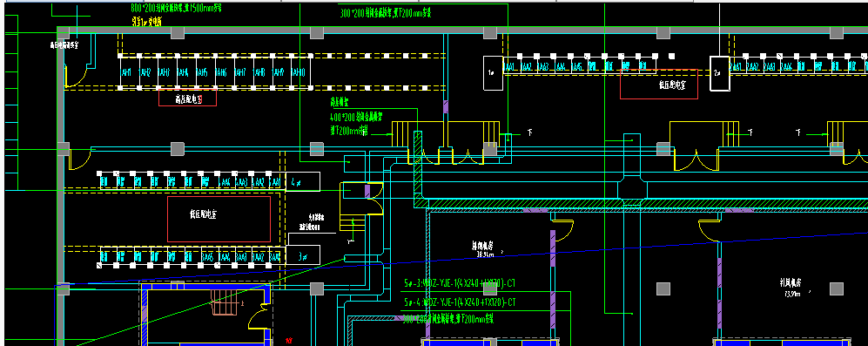Click transformer box labeled 3#
Screen dimensions: 868x346
coord(303,254)
